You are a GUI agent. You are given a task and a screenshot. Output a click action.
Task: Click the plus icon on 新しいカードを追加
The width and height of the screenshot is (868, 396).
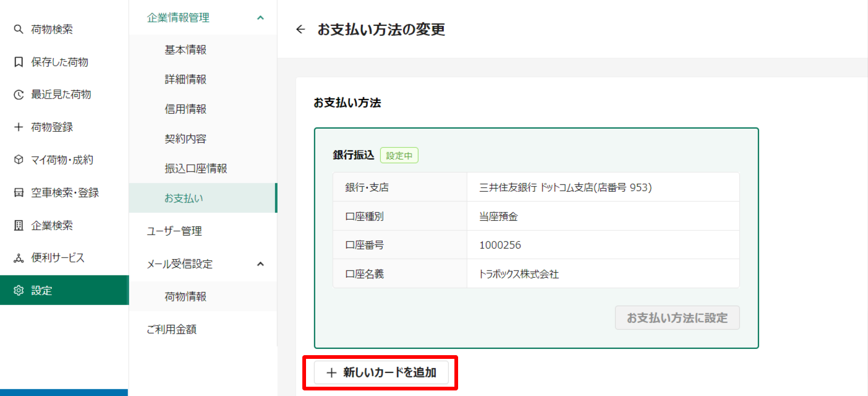331,372
